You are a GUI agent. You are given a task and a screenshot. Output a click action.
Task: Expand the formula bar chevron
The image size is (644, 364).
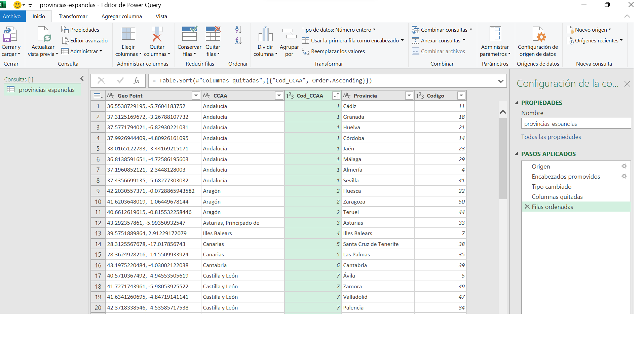[501, 81]
